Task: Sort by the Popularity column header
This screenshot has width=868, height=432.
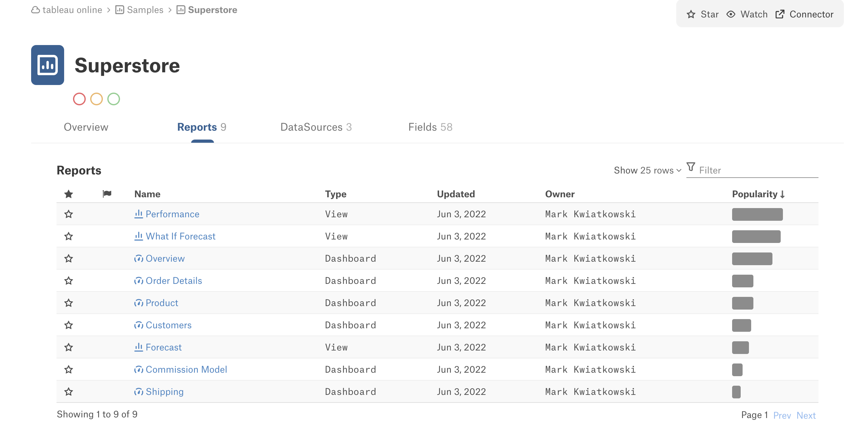Action: 758,194
